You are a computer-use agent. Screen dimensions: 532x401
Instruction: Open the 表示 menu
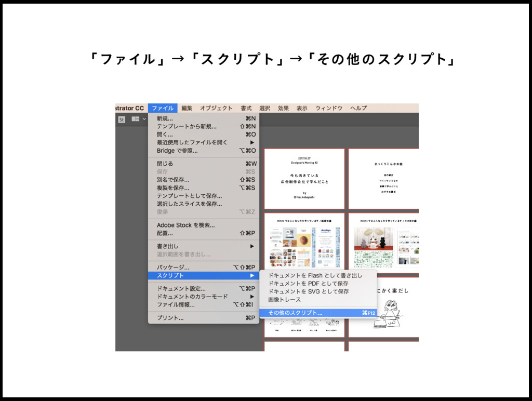302,108
